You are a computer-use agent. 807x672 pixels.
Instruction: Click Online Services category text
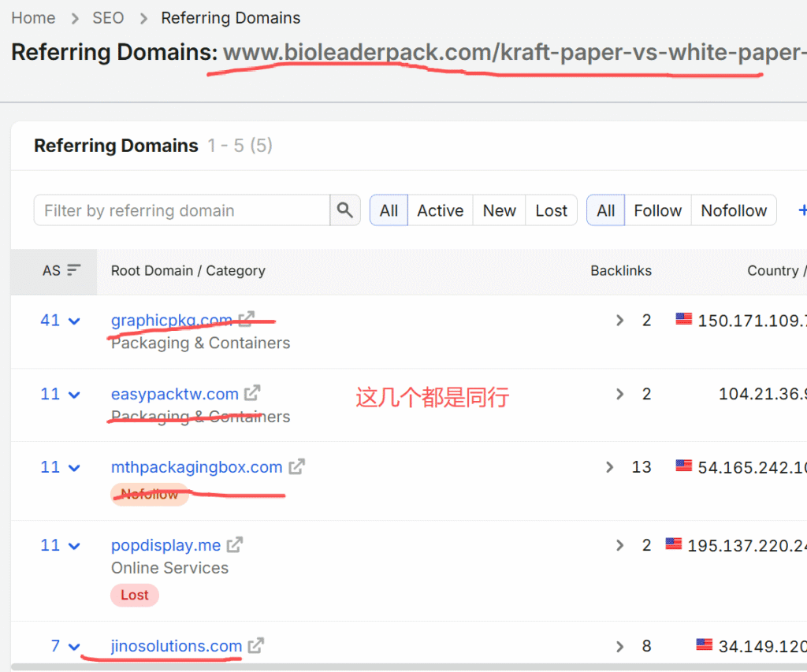pos(170,567)
